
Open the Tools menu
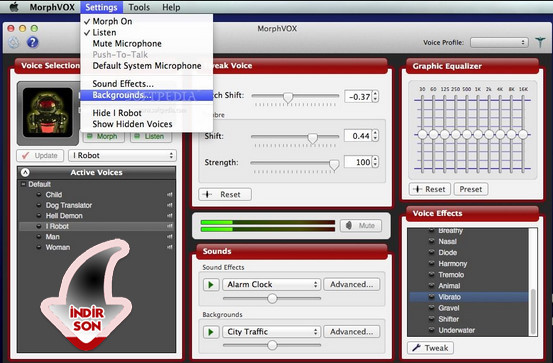pos(139,7)
